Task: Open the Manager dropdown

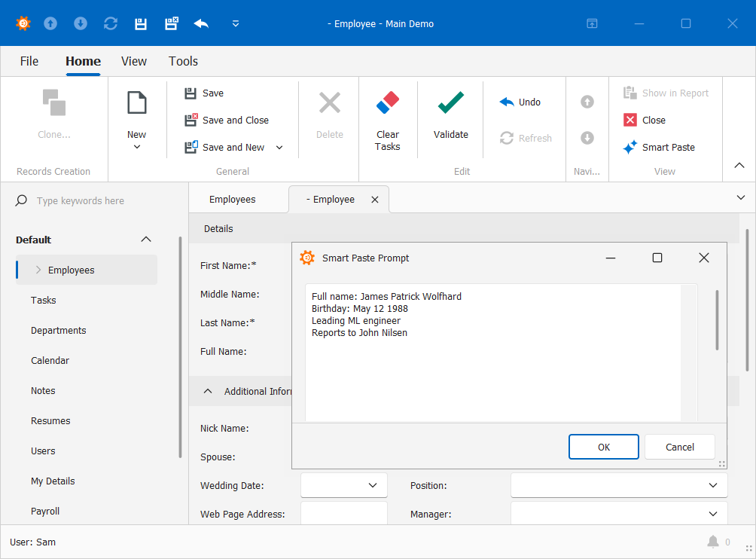Action: pyautogui.click(x=713, y=514)
